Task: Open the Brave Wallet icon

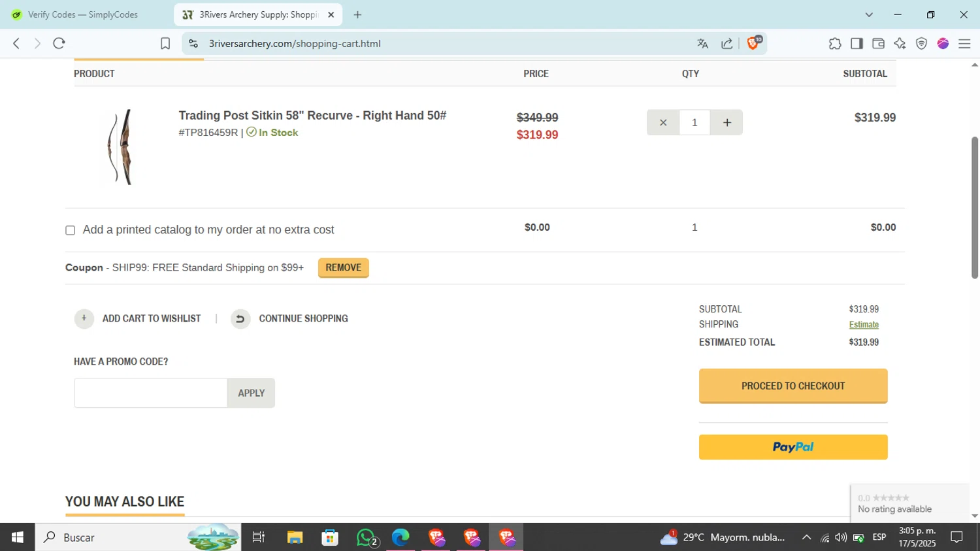Action: click(878, 44)
